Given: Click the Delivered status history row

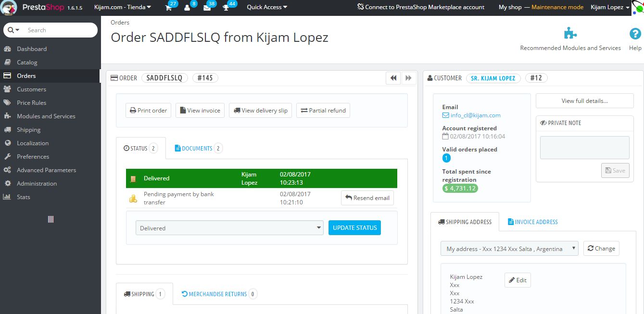Looking at the screenshot, I should click(262, 178).
